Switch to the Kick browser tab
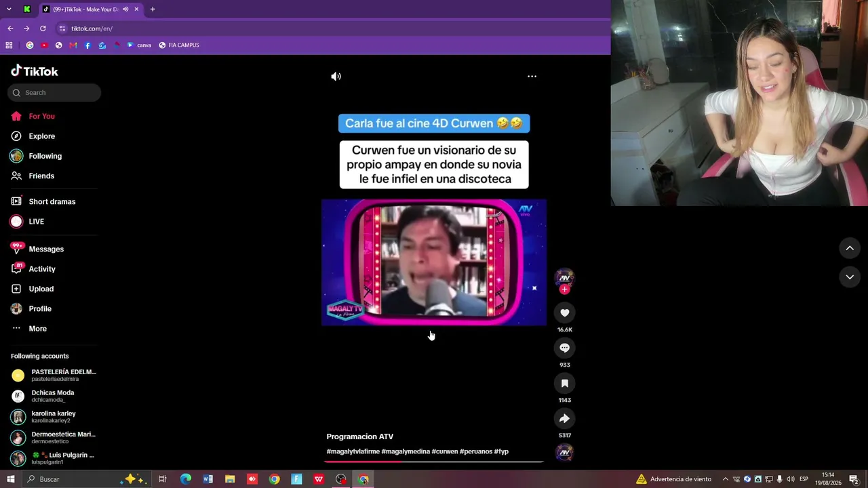The width and height of the screenshot is (868, 488). (x=26, y=9)
